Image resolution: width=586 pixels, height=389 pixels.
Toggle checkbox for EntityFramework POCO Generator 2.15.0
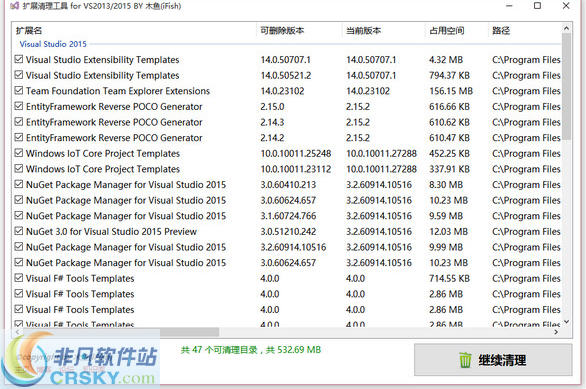(19, 106)
